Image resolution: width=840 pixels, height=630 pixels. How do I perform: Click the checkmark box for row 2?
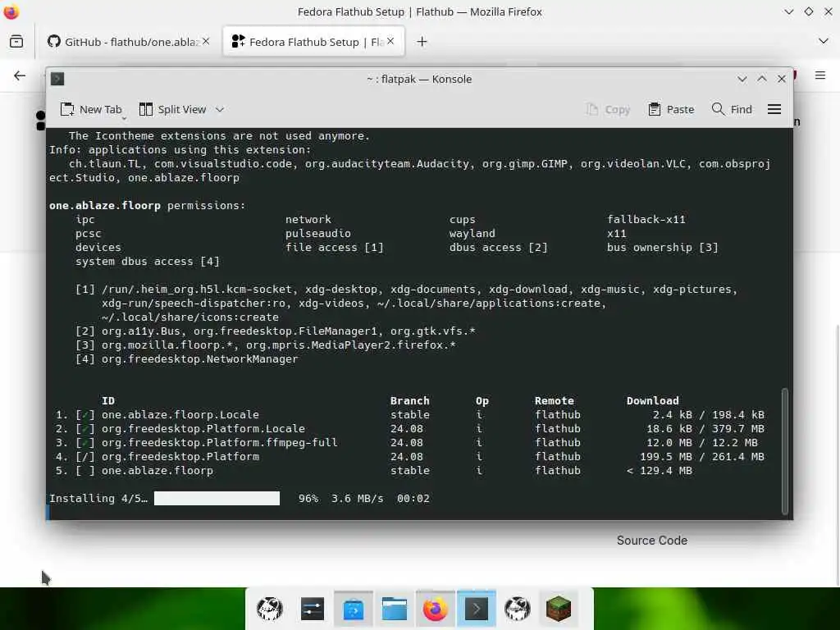(x=85, y=428)
